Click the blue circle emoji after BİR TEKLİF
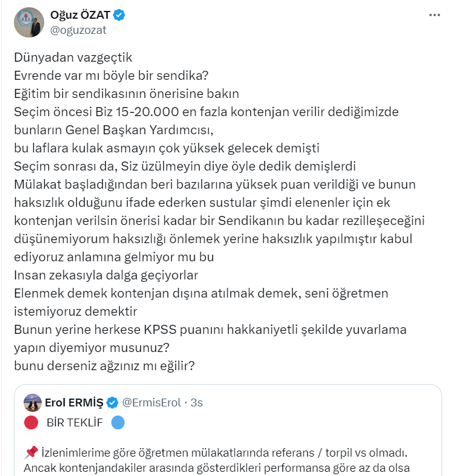This screenshot has width=453, height=476. [x=118, y=422]
